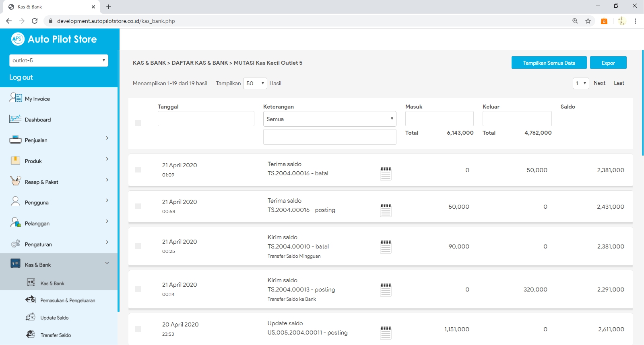Check the box for the 01:09 transaction
Screen dimensions: 644x345
(138, 170)
